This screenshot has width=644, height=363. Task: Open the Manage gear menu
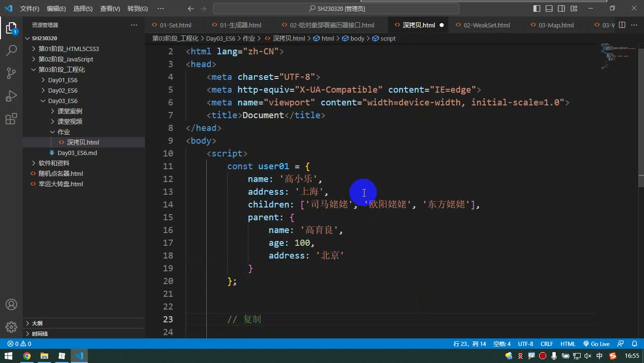tap(11, 327)
